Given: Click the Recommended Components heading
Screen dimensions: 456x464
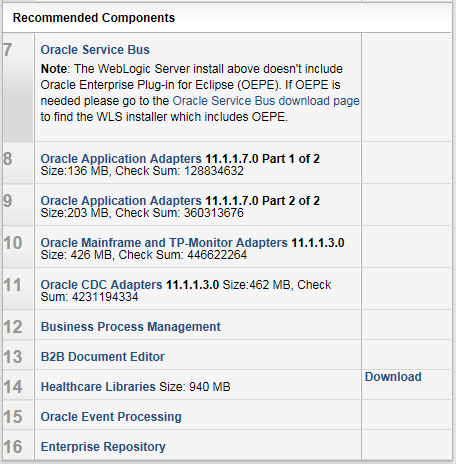Looking at the screenshot, I should (x=94, y=18).
